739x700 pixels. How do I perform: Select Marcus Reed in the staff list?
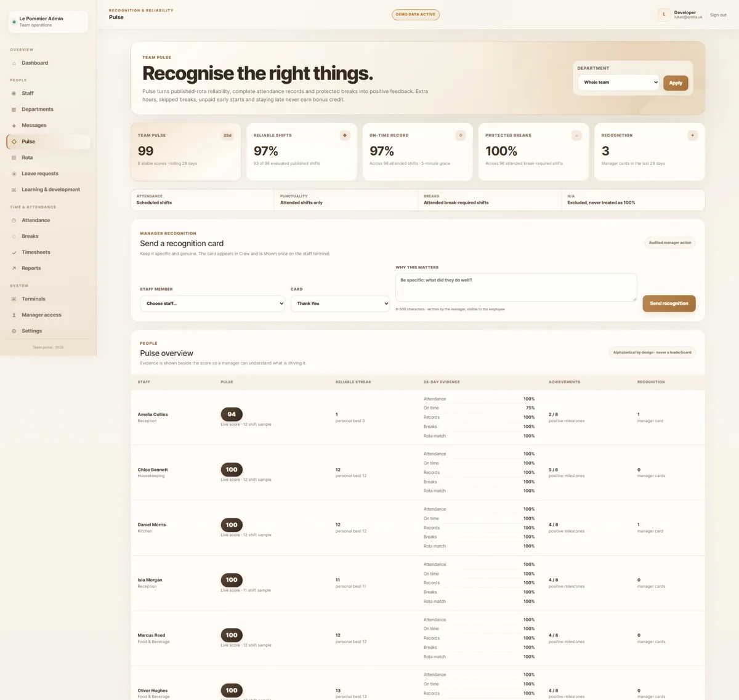151,635
